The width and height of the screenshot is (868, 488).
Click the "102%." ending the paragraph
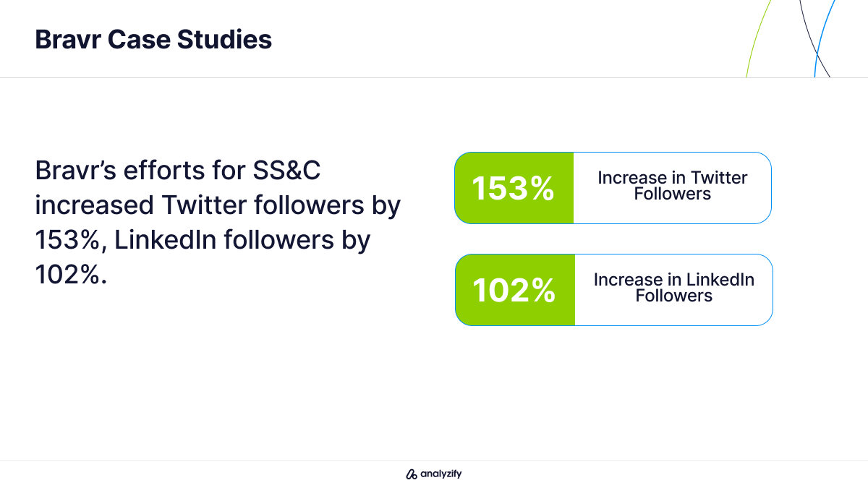[x=71, y=275]
